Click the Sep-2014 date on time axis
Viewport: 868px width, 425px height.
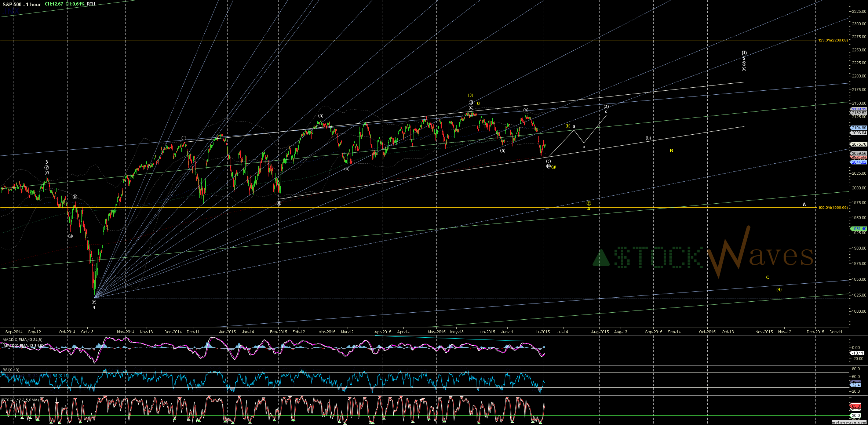pyautogui.click(x=14, y=332)
